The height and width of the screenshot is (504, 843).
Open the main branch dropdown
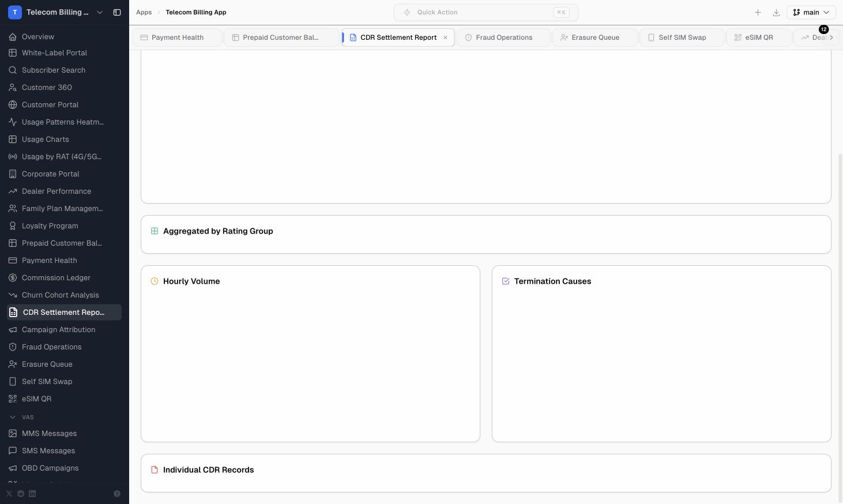point(811,12)
